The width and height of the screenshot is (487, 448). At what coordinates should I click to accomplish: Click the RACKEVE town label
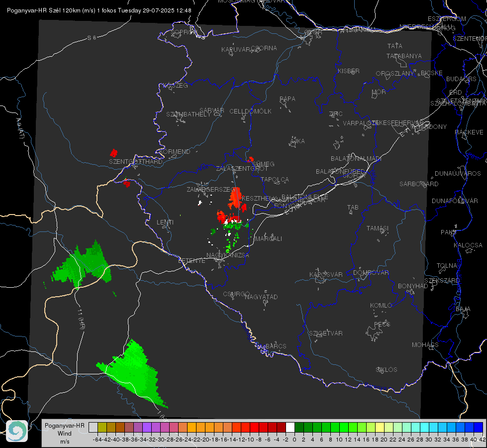[469, 132]
